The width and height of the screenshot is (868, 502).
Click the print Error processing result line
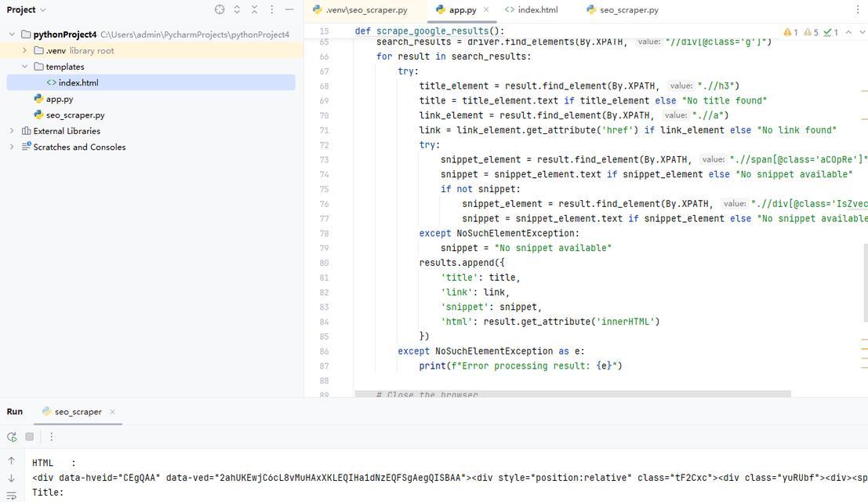(521, 366)
